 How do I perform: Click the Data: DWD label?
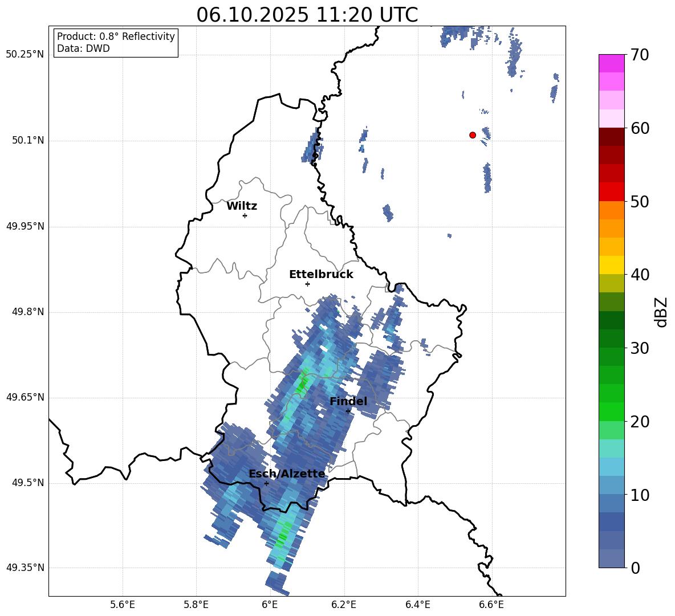[x=83, y=48]
